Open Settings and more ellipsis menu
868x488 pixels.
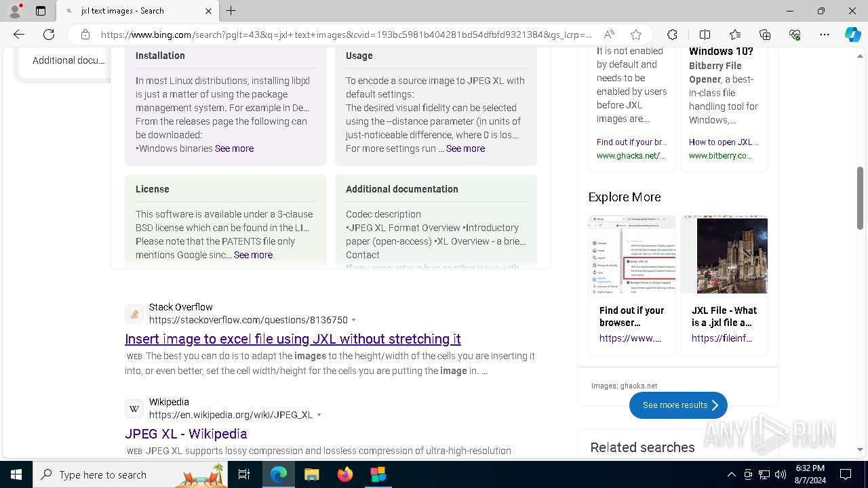[825, 35]
